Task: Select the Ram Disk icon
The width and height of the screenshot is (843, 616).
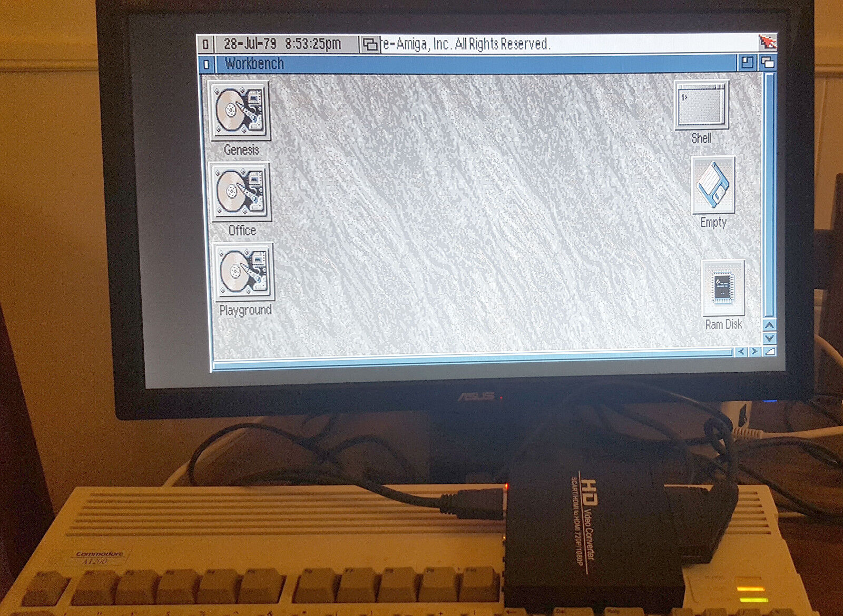Action: tap(723, 288)
